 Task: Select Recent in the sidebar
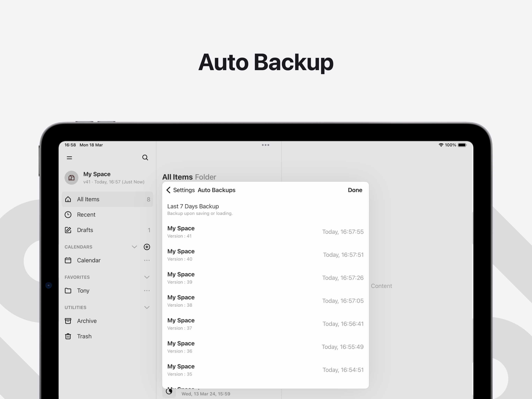107,215
